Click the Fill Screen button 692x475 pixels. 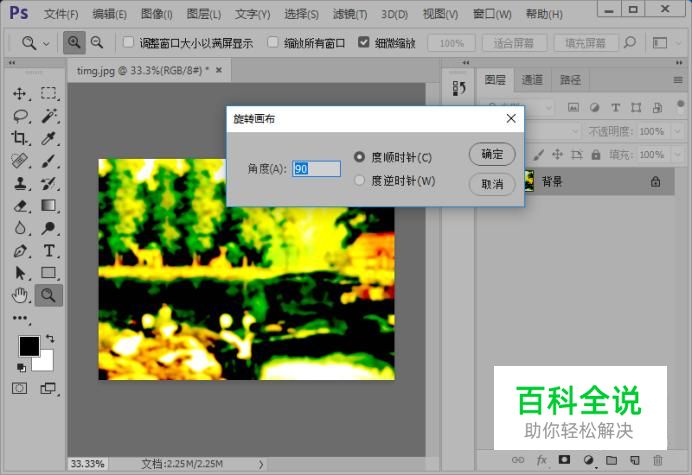(x=585, y=43)
